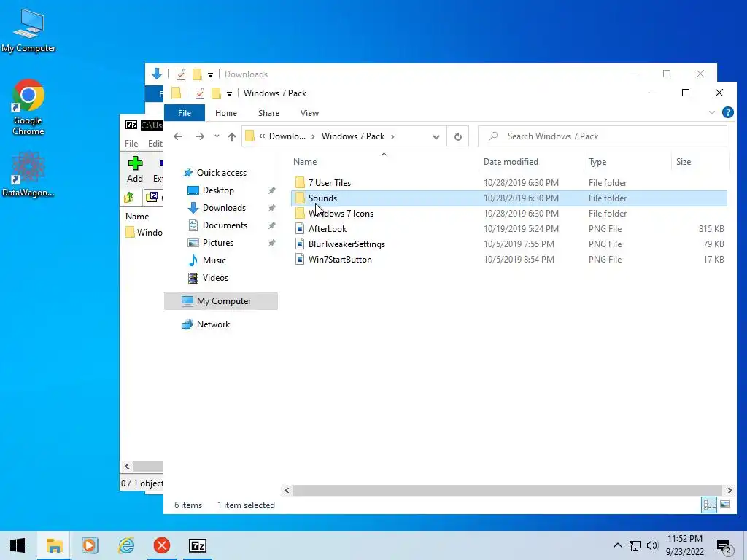Screen dimensions: 747x560
Task: Click the Forward navigation arrow
Action: click(200, 136)
